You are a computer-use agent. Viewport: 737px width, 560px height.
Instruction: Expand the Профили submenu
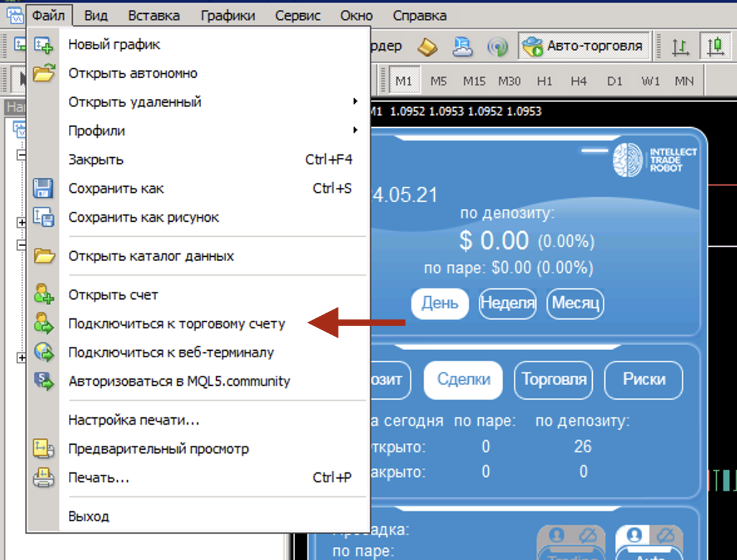198,130
